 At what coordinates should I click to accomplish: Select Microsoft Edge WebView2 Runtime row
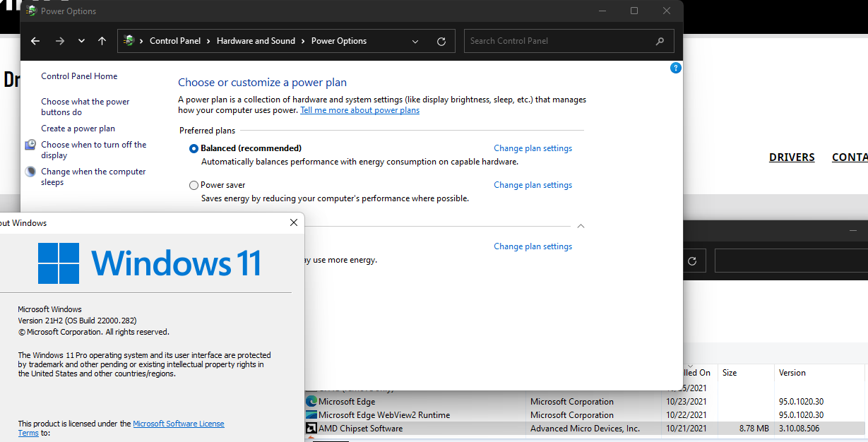point(586,415)
